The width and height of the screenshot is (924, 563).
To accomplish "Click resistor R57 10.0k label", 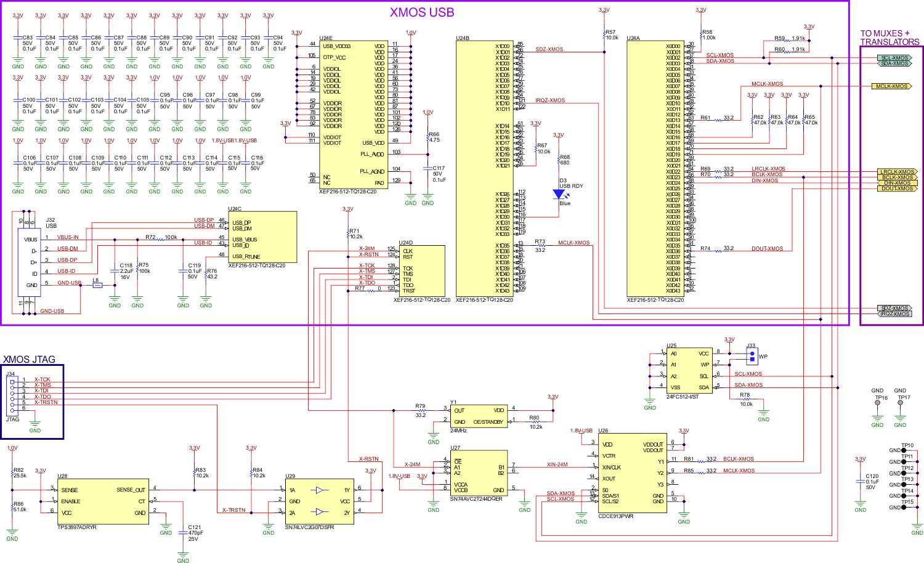I will pos(612,35).
